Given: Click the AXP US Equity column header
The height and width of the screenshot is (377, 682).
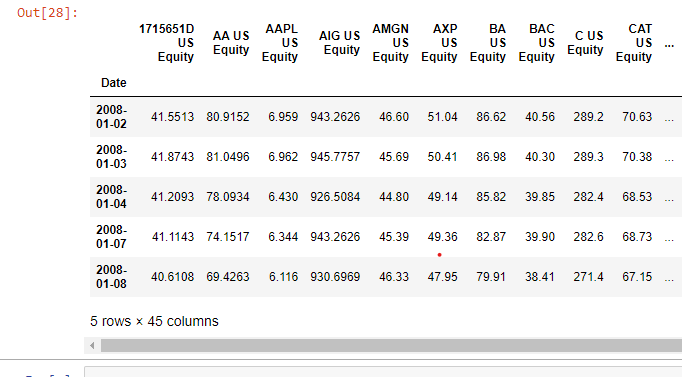Looking at the screenshot, I should [439, 43].
